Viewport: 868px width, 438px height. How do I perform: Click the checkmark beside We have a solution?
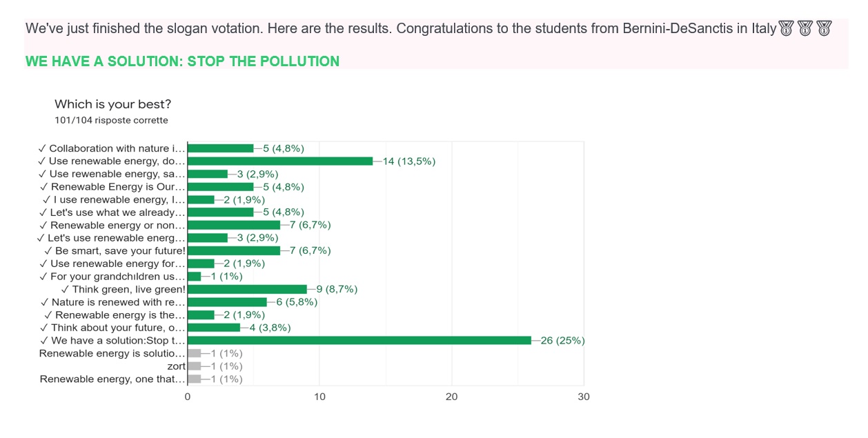(44, 341)
